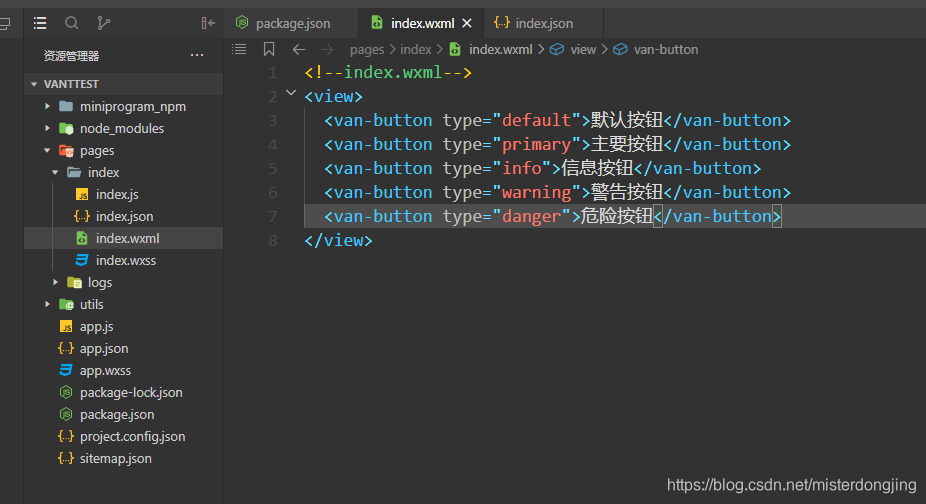Expand the logs folder arrow
The width and height of the screenshot is (926, 504).
(56, 282)
